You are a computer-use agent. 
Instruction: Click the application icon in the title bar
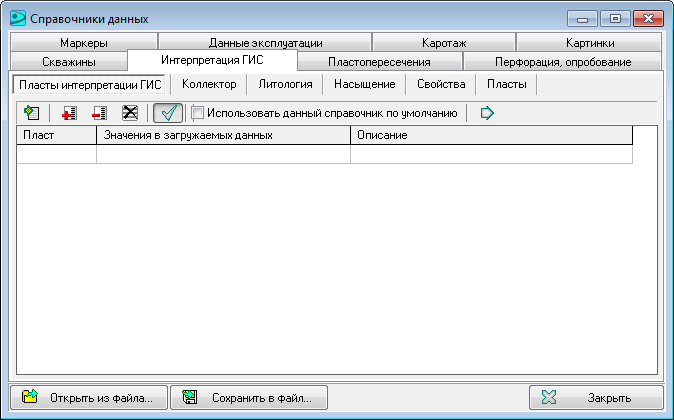point(18,18)
